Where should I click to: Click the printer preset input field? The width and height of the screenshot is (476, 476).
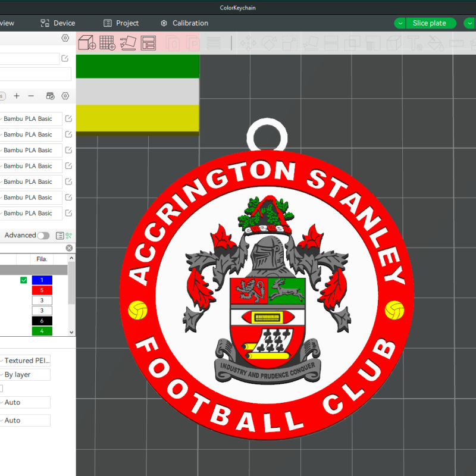29,58
